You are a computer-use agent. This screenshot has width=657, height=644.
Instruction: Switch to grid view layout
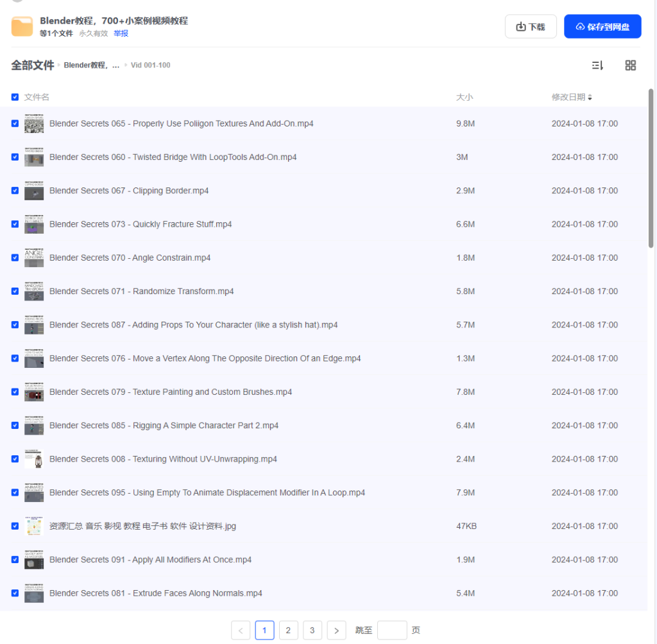point(630,65)
